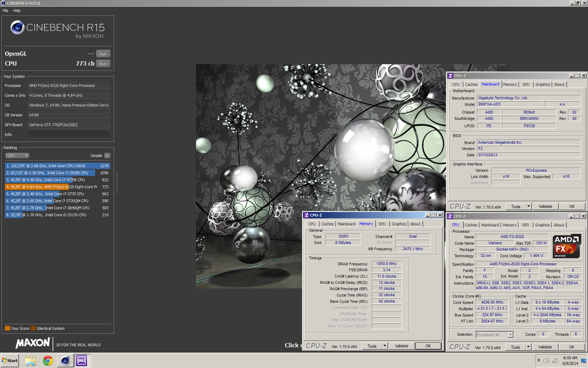Select ranking row Intel Xeon CPU X5650
The width and height of the screenshot is (588, 368).
[57, 166]
